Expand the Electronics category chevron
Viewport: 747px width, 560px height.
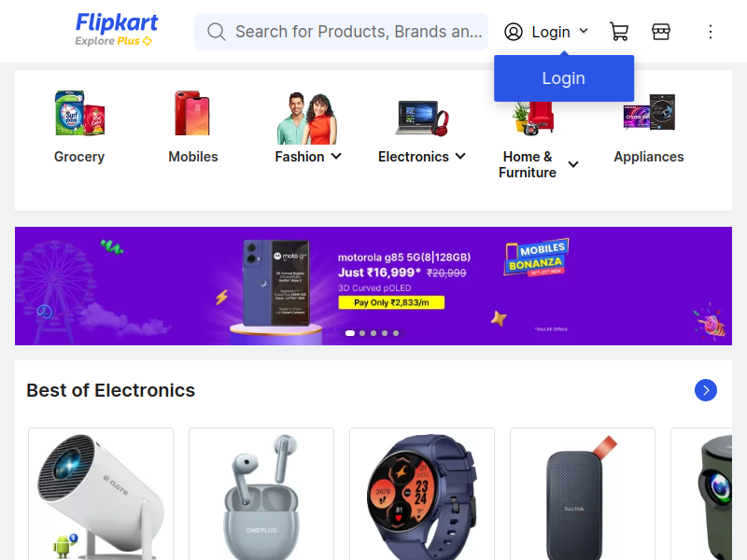coord(460,156)
